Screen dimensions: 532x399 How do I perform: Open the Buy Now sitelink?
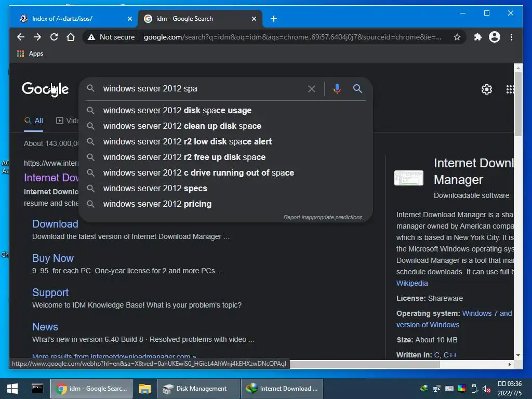(53, 258)
